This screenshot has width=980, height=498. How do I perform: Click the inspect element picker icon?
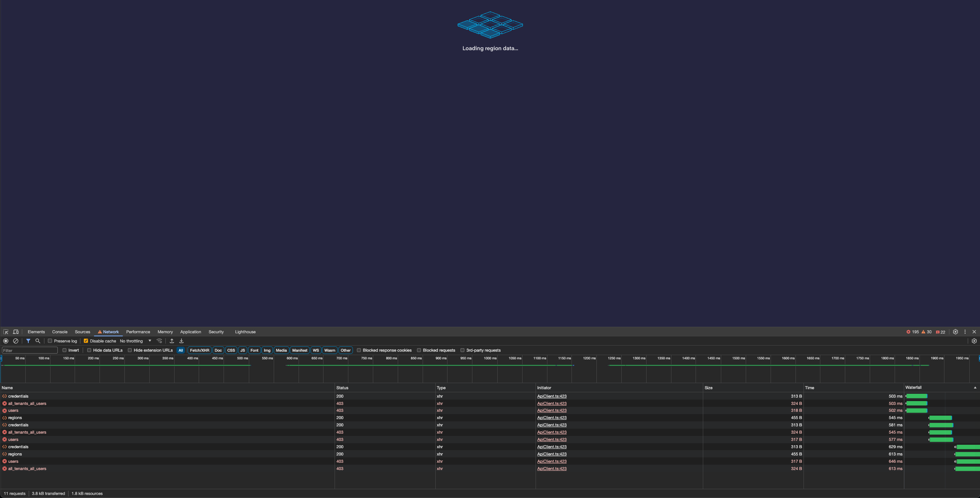[x=6, y=332]
